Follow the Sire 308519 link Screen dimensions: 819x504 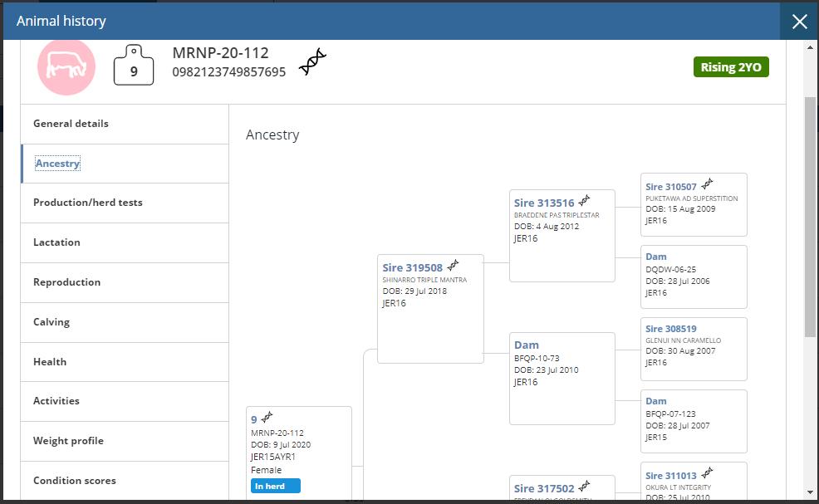(x=671, y=329)
